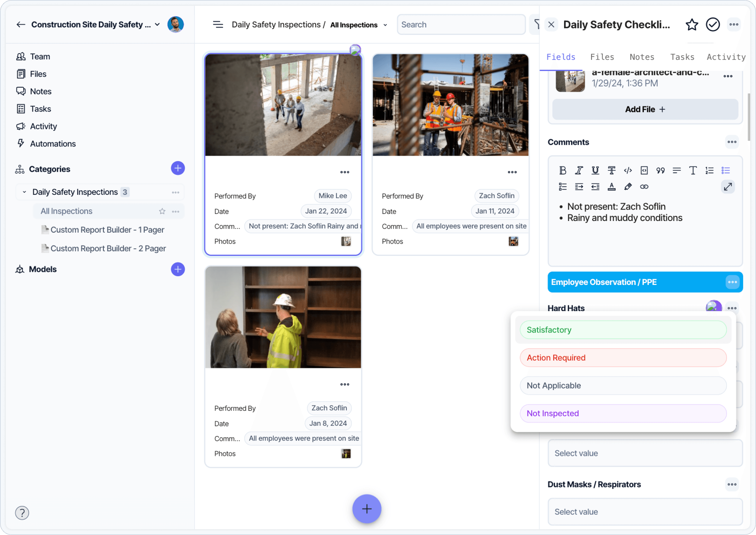
Task: Insert a link using the link icon
Action: coord(644,187)
